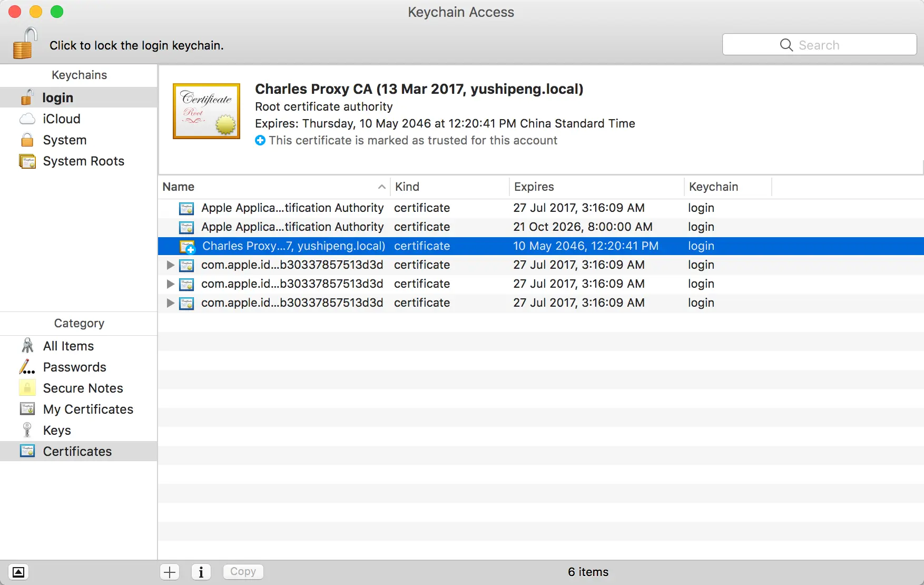Click the 'Root certificate authority' label
Screen dimensions: 924x585
tap(324, 106)
